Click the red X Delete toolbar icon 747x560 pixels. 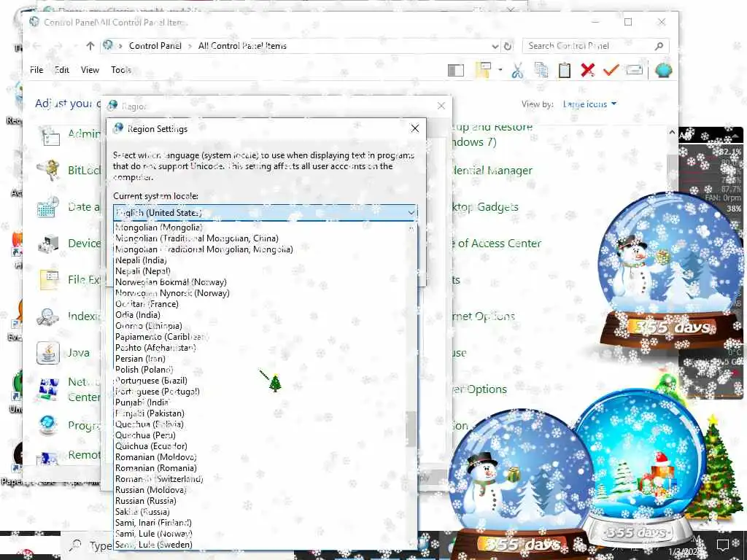(588, 71)
